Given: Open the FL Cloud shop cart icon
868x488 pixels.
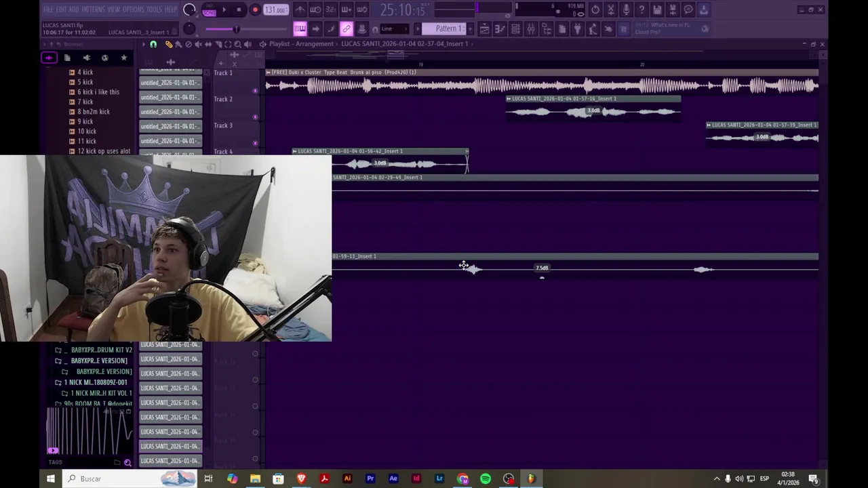Looking at the screenshot, I should click(x=624, y=28).
